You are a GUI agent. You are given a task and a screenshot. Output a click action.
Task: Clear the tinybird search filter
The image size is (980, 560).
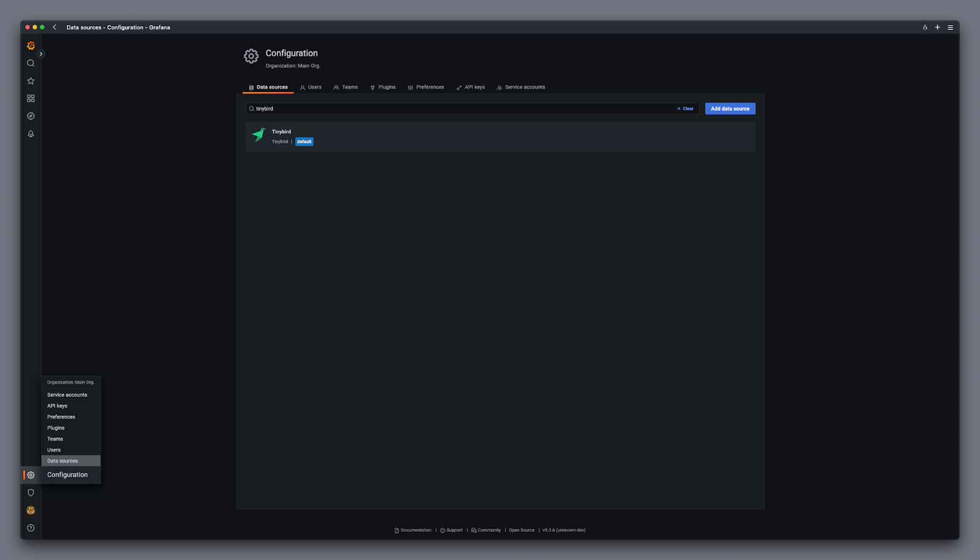[685, 108]
